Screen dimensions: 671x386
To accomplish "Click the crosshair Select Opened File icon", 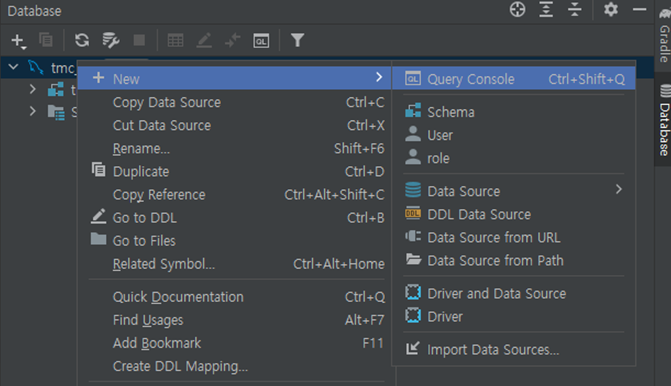I will (x=517, y=9).
